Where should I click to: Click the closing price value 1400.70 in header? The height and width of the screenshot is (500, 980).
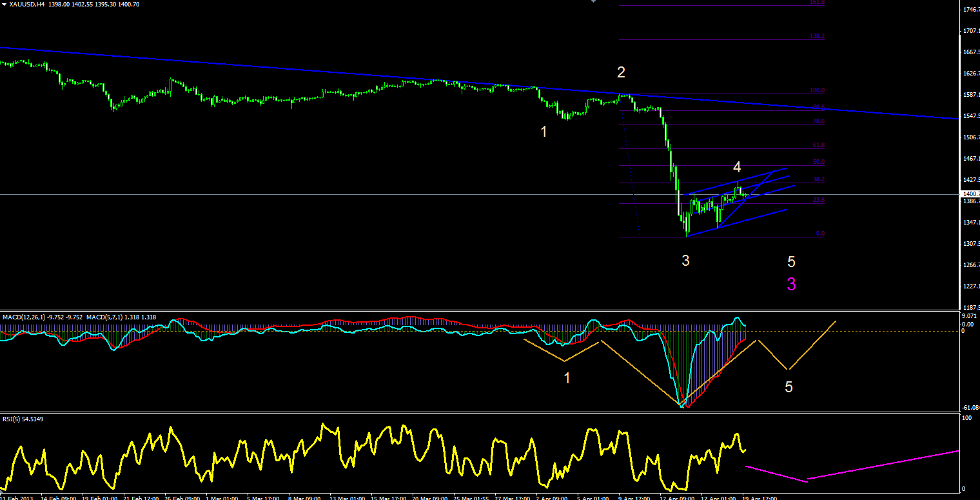[x=128, y=4]
